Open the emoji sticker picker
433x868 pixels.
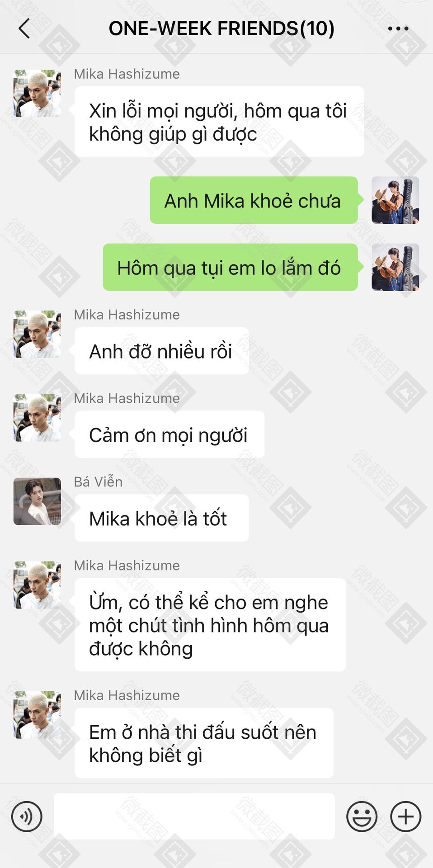[x=362, y=816]
